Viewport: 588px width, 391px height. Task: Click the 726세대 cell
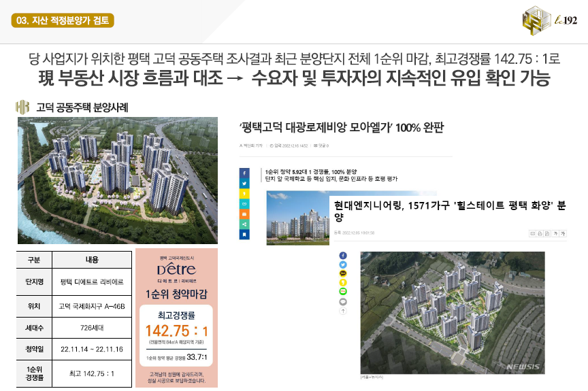pyautogui.click(x=92, y=328)
